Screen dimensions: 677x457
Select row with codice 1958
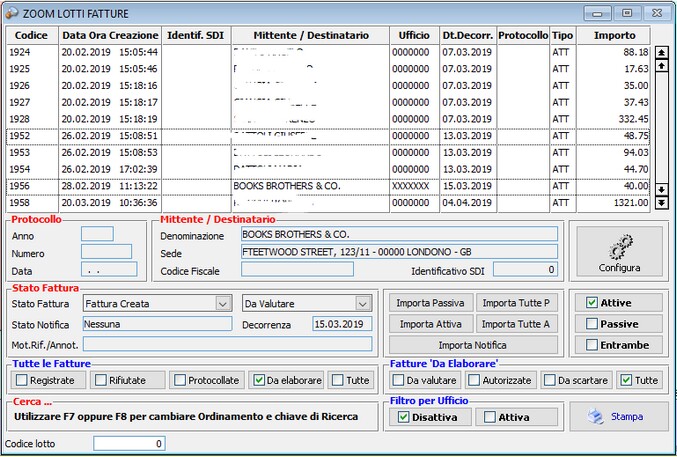pyautogui.click(x=328, y=203)
